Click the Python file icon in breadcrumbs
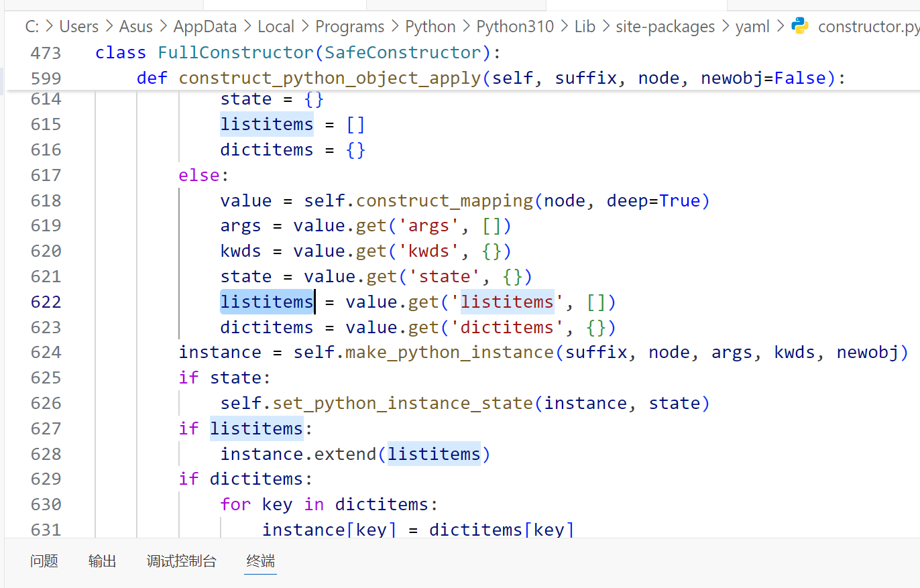Viewport: 920px width, 588px height. pyautogui.click(x=800, y=27)
